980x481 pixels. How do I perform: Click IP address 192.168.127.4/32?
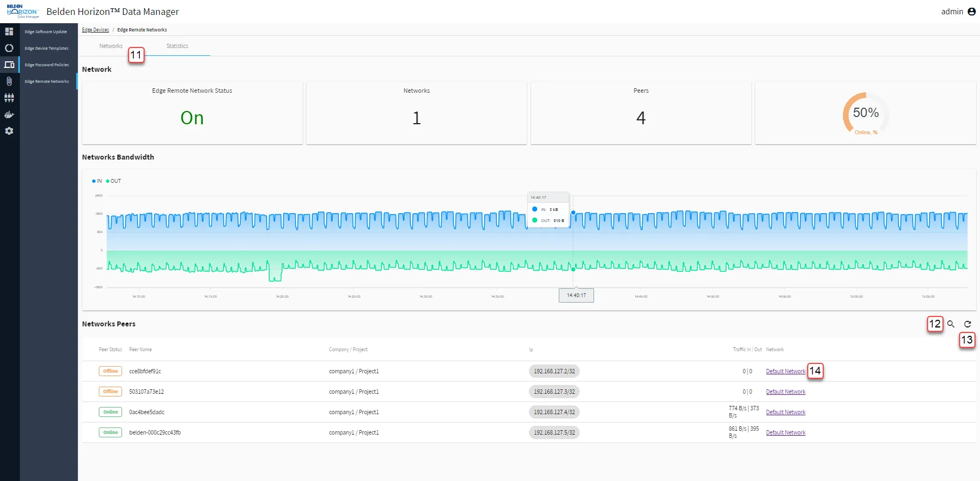click(554, 413)
